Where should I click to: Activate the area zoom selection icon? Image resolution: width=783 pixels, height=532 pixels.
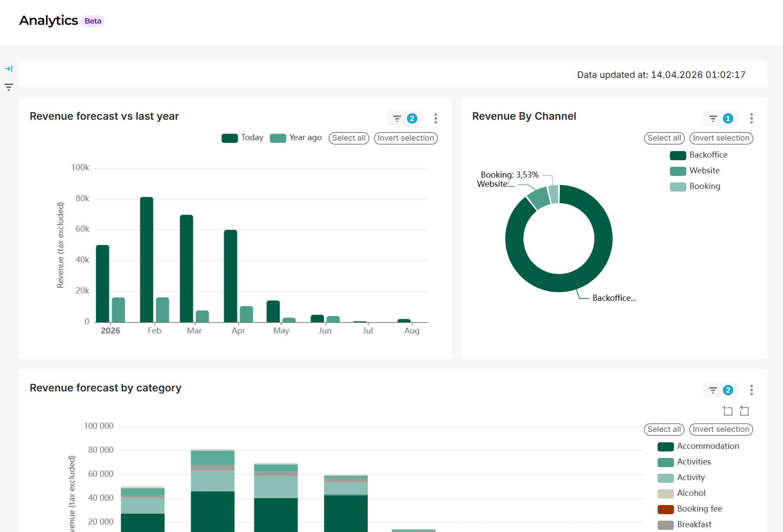click(727, 411)
